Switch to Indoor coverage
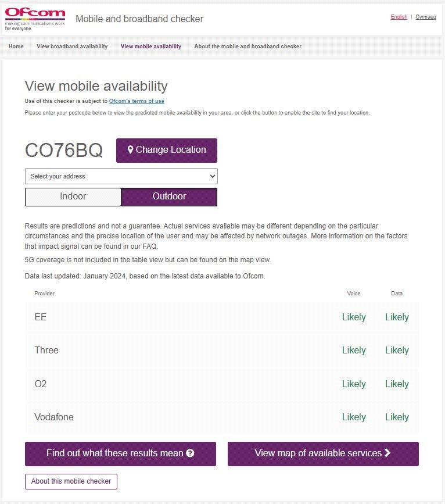 pyautogui.click(x=73, y=196)
